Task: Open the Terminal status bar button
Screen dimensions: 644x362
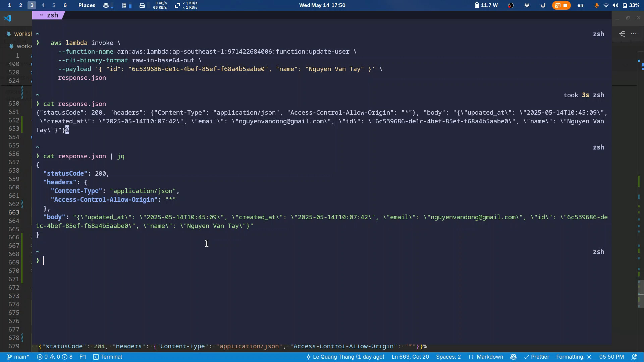Action: (108, 357)
